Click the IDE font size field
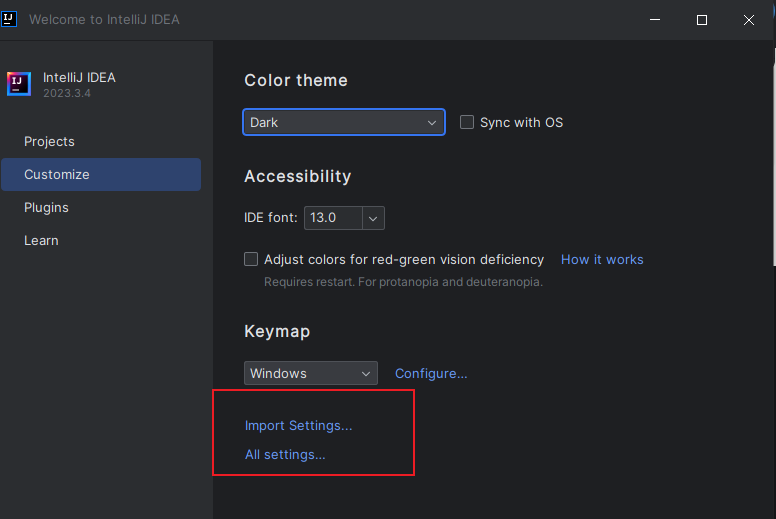 333,218
